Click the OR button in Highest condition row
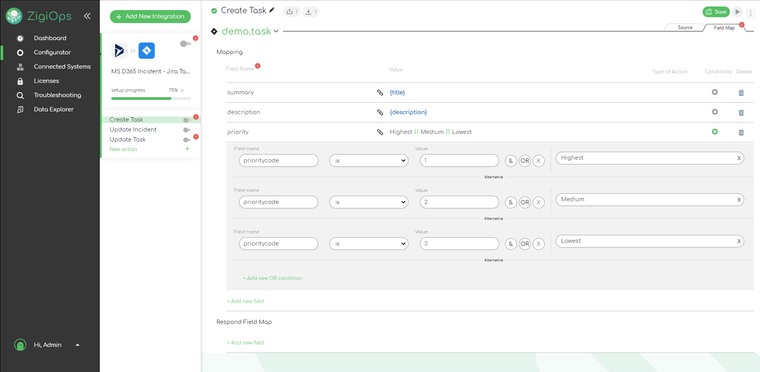The height and width of the screenshot is (372, 760). [525, 161]
